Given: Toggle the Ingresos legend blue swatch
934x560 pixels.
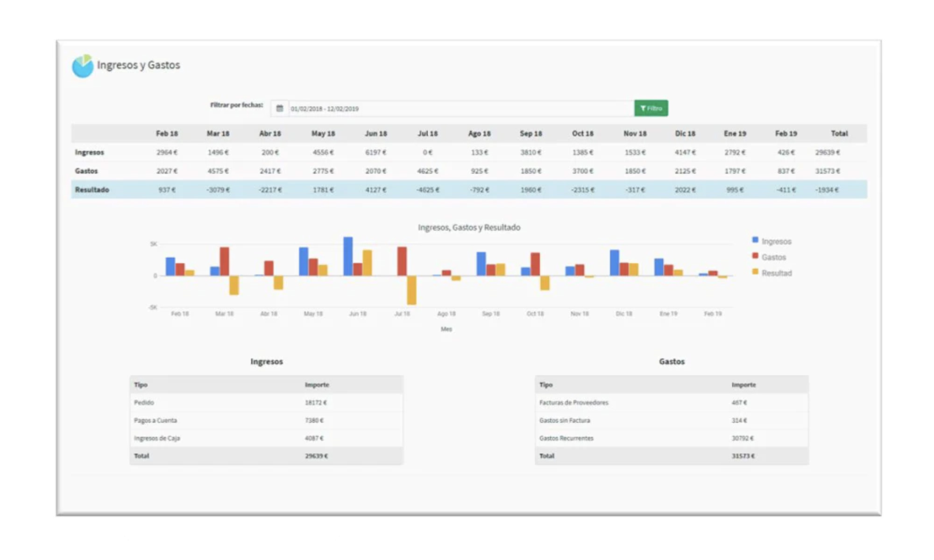Looking at the screenshot, I should [755, 240].
